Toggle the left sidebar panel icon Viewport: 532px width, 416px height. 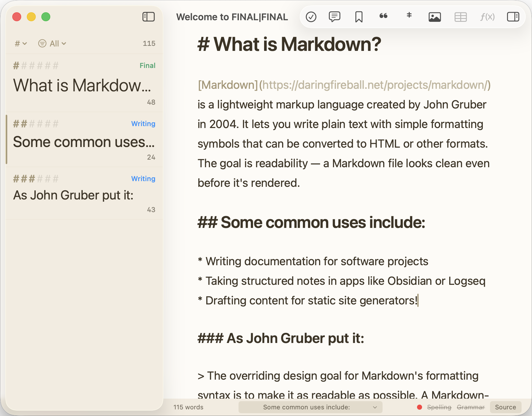148,17
